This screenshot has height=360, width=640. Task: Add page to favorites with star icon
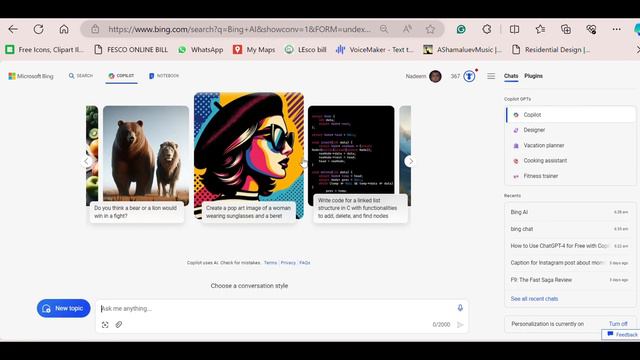tap(430, 29)
